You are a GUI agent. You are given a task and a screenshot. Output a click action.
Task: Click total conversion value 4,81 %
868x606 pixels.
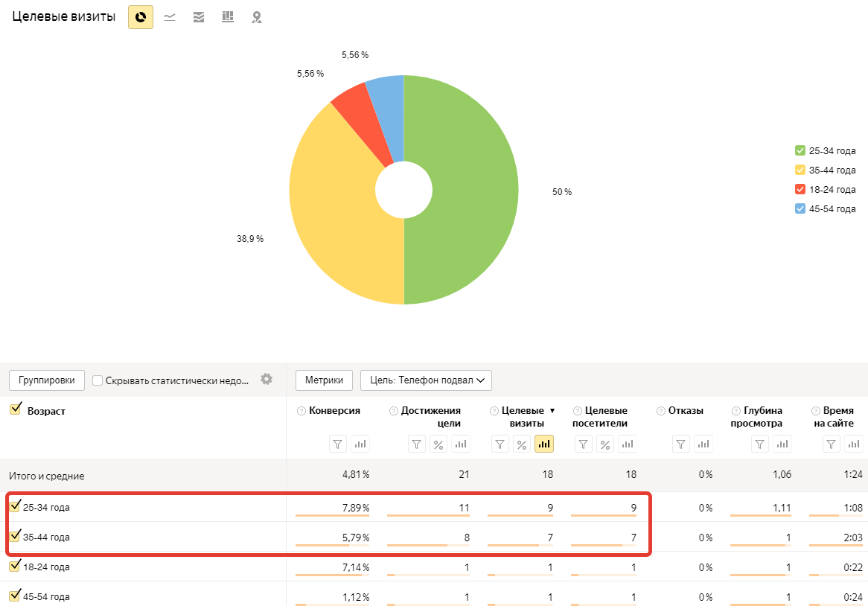coord(355,474)
